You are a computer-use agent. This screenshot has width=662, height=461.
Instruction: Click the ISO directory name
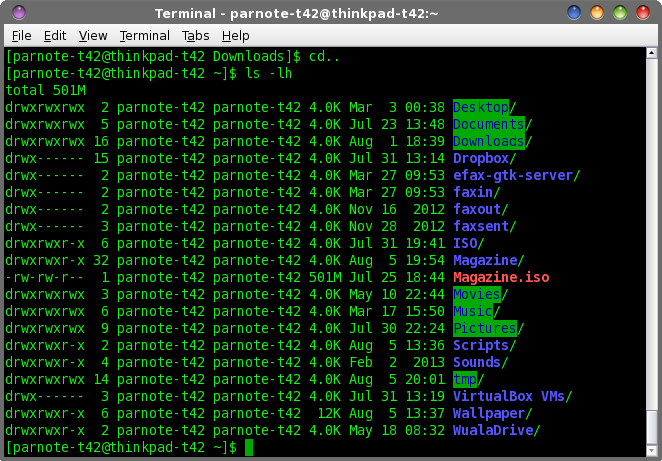coord(465,243)
